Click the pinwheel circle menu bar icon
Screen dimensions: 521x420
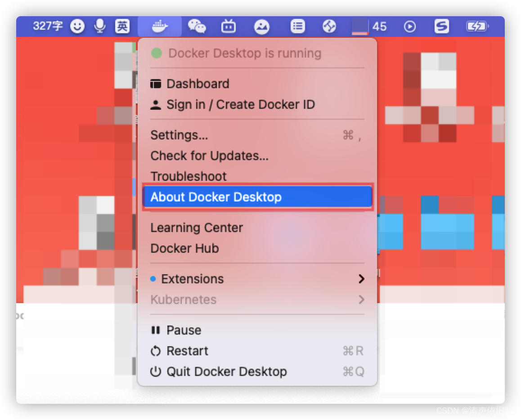coord(329,26)
